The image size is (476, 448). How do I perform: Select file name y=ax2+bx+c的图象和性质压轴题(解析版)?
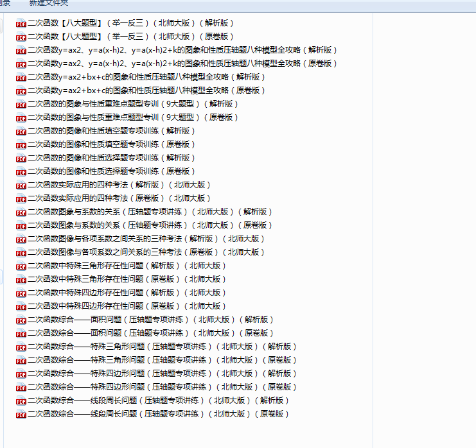point(146,77)
